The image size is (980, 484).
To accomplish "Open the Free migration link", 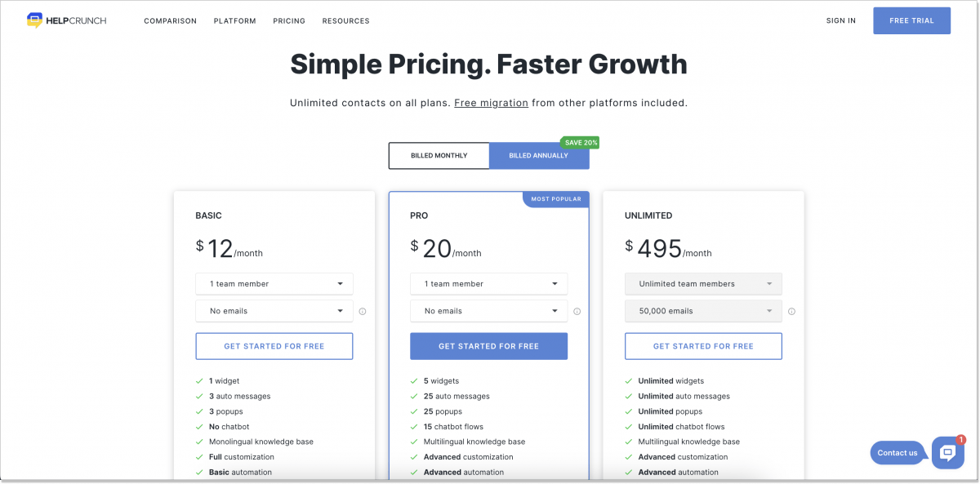I will pos(491,103).
